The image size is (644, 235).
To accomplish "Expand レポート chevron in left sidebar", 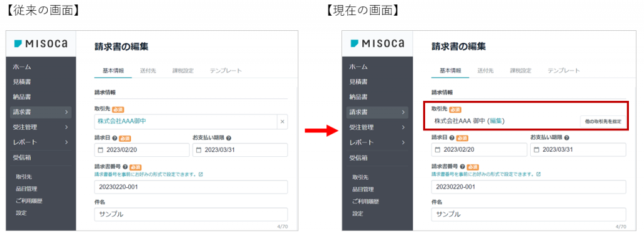I will 66,142.
